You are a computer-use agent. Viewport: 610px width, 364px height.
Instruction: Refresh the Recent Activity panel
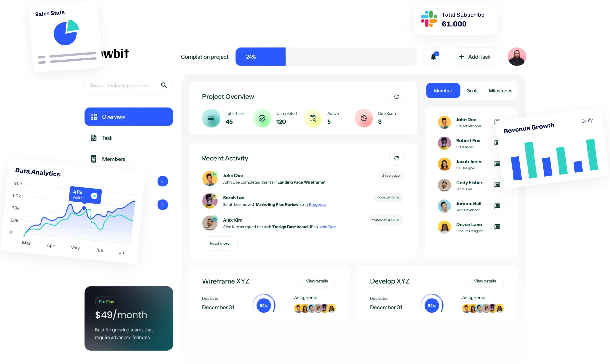(396, 158)
